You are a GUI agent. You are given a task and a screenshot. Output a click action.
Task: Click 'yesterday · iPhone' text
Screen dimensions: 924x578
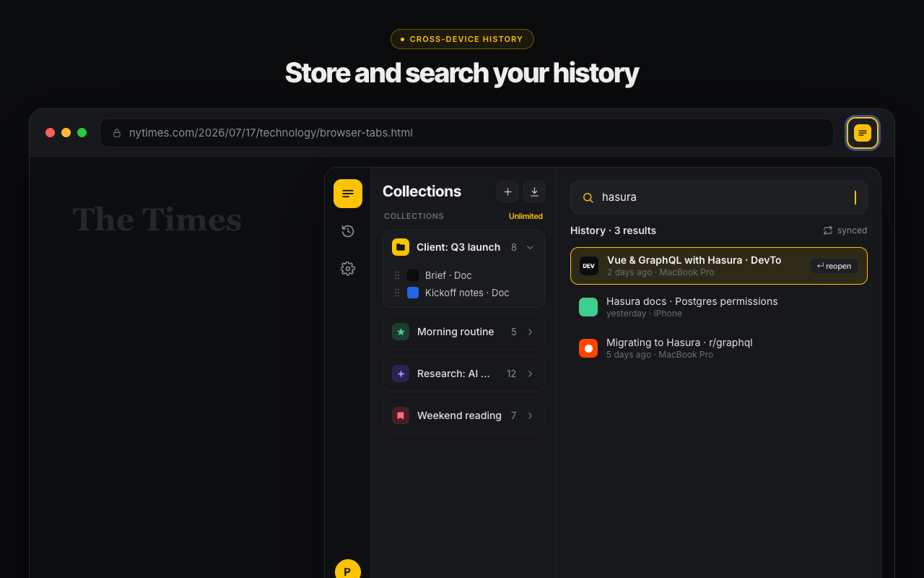coord(644,314)
